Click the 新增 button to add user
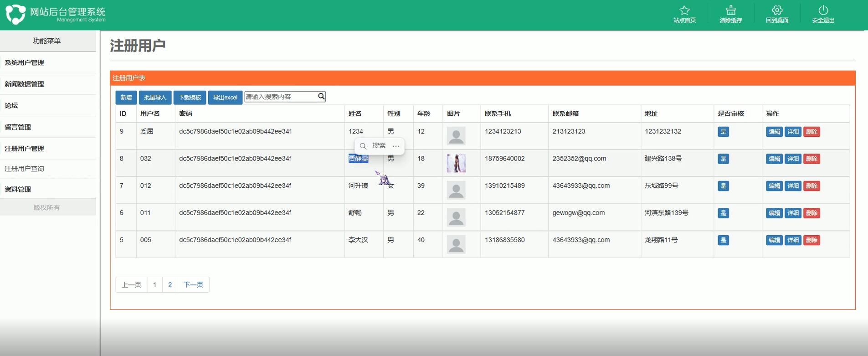Viewport: 868px width, 356px height. pyautogui.click(x=126, y=98)
